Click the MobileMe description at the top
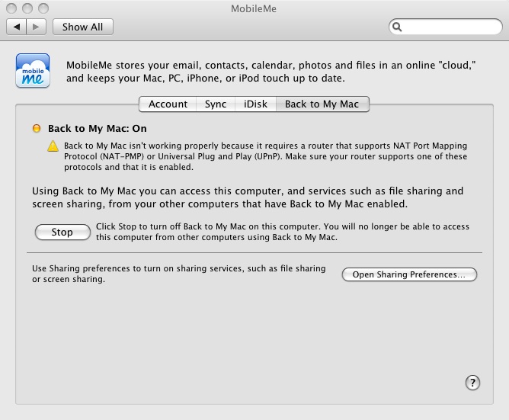The height and width of the screenshot is (420, 509). coord(271,72)
